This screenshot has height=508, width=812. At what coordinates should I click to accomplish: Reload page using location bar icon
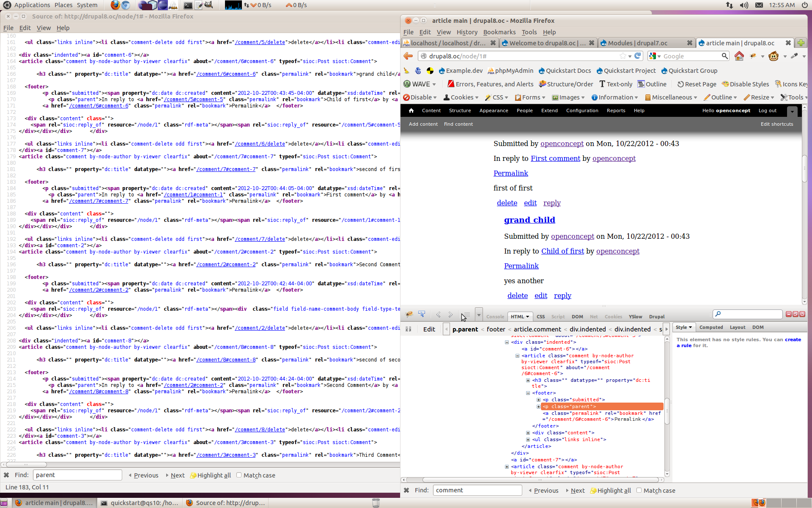tap(638, 56)
